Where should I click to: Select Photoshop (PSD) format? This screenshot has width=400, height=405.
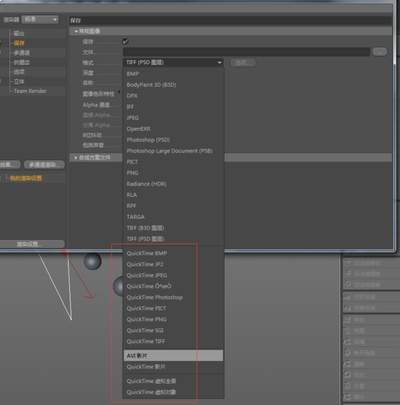(x=148, y=140)
